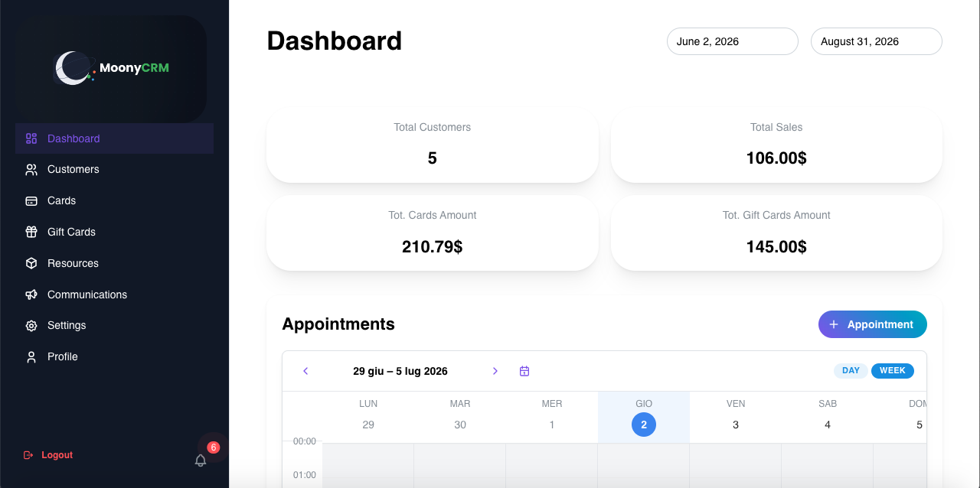
Task: Open the Gift Cards menu item
Action: pos(115,232)
